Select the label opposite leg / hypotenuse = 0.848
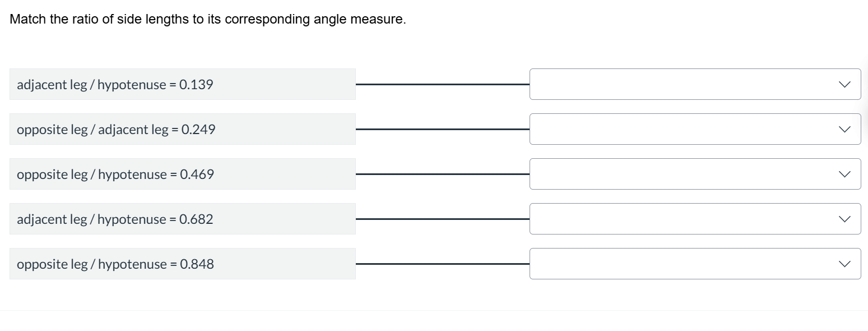Screen dimensions: 868x331 click(115, 264)
